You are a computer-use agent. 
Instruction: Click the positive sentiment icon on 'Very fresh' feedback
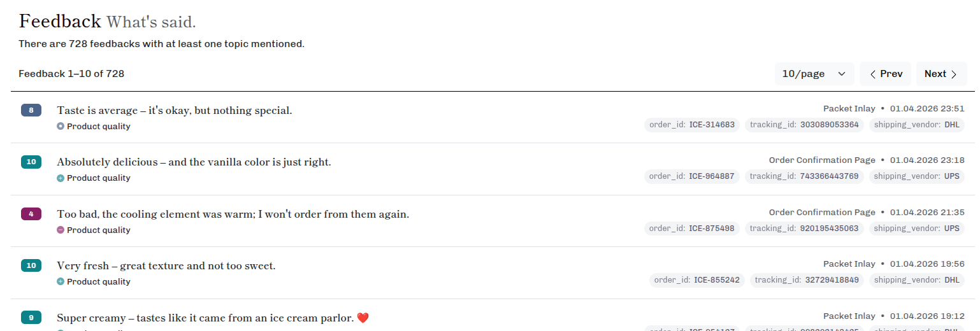pyautogui.click(x=61, y=281)
